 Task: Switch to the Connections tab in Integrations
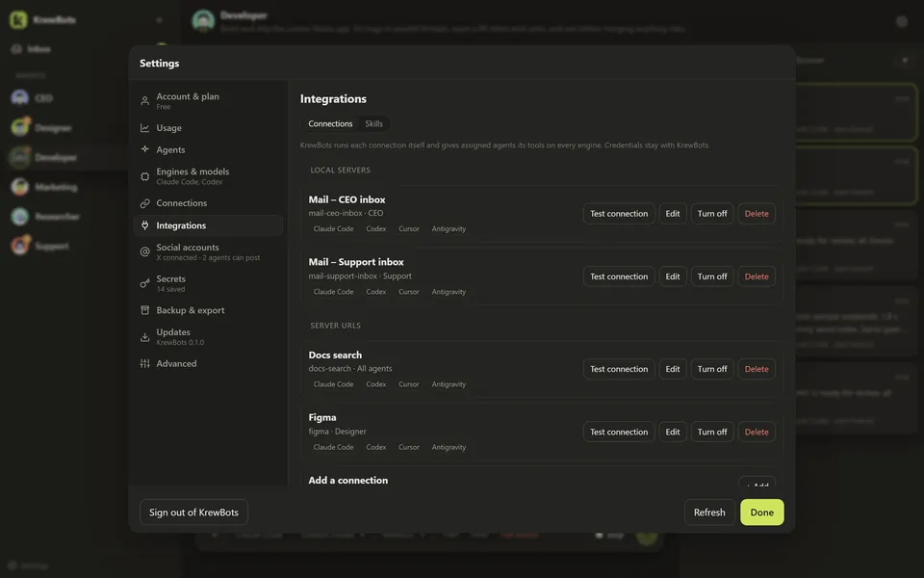[x=330, y=124]
